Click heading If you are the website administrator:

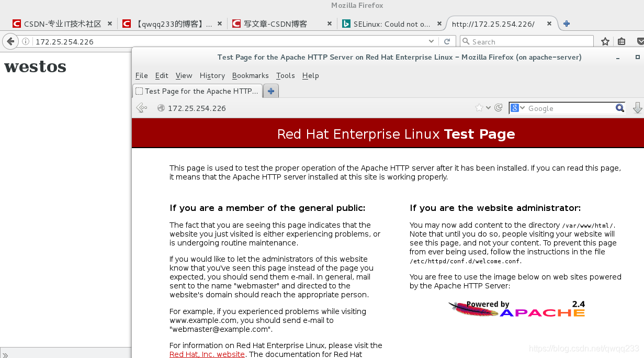(495, 208)
